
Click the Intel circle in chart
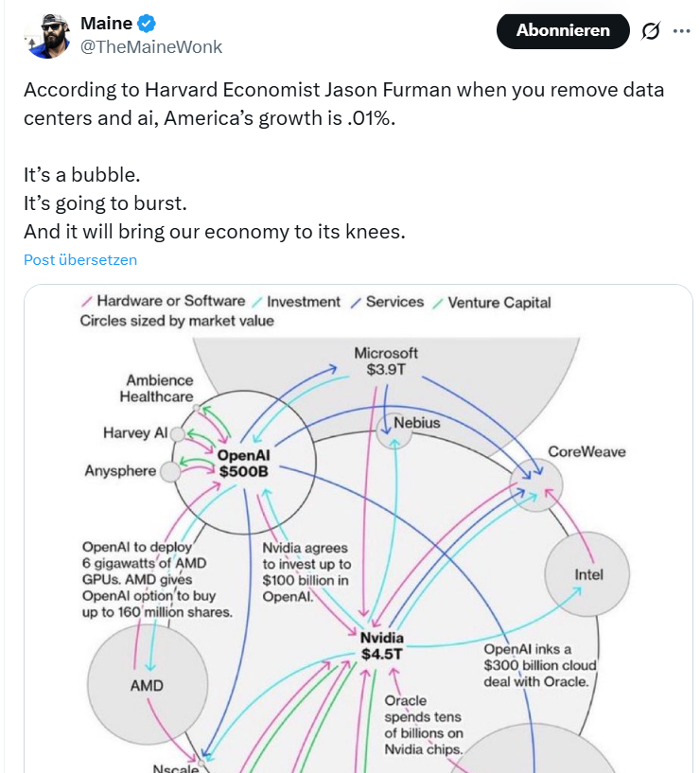[x=587, y=574]
